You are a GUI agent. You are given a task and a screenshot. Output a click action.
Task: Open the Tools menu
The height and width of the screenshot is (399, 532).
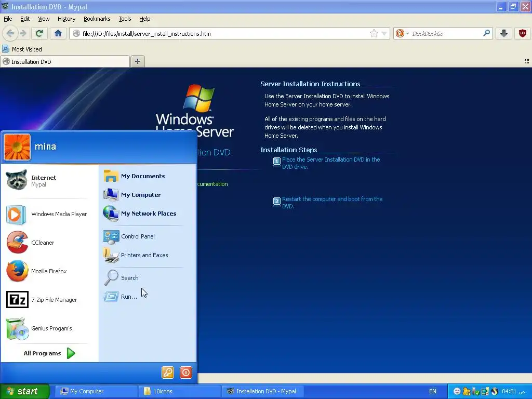(x=125, y=19)
